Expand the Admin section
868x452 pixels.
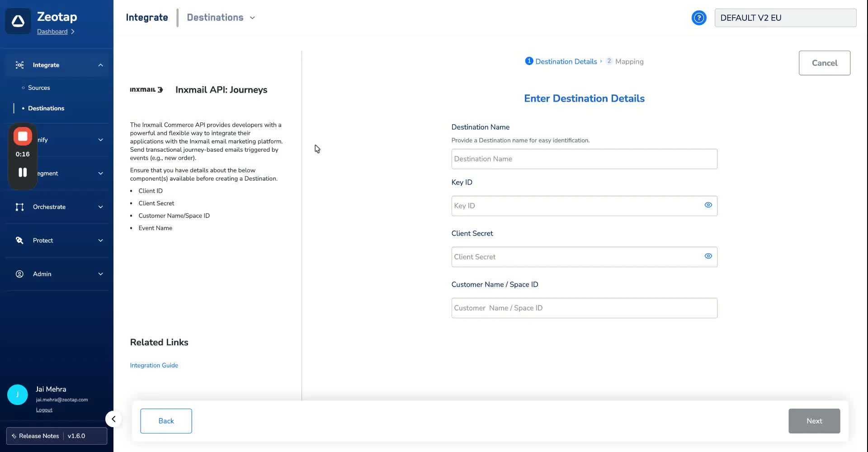click(100, 274)
